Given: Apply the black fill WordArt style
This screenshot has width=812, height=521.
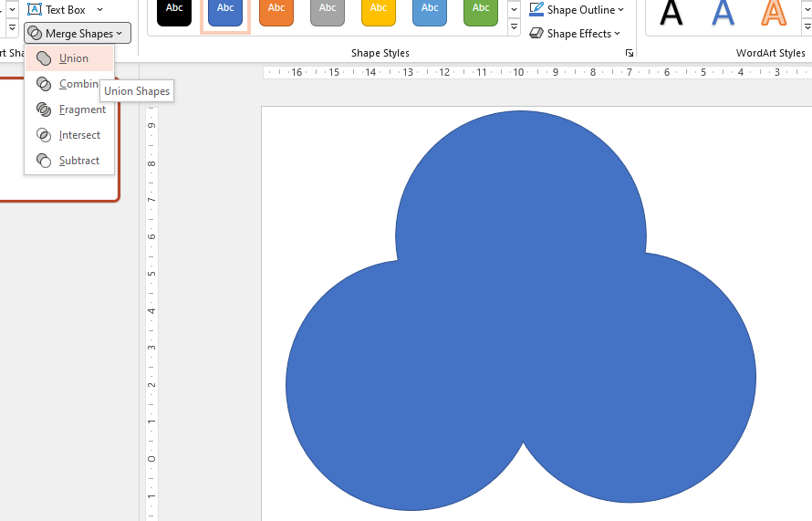Looking at the screenshot, I should tap(671, 13).
